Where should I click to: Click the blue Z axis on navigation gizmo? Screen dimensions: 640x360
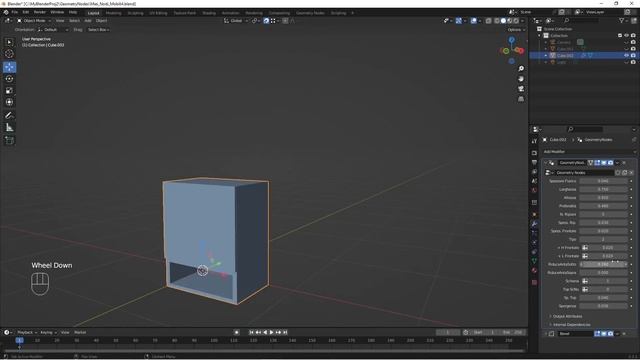[x=511, y=40]
